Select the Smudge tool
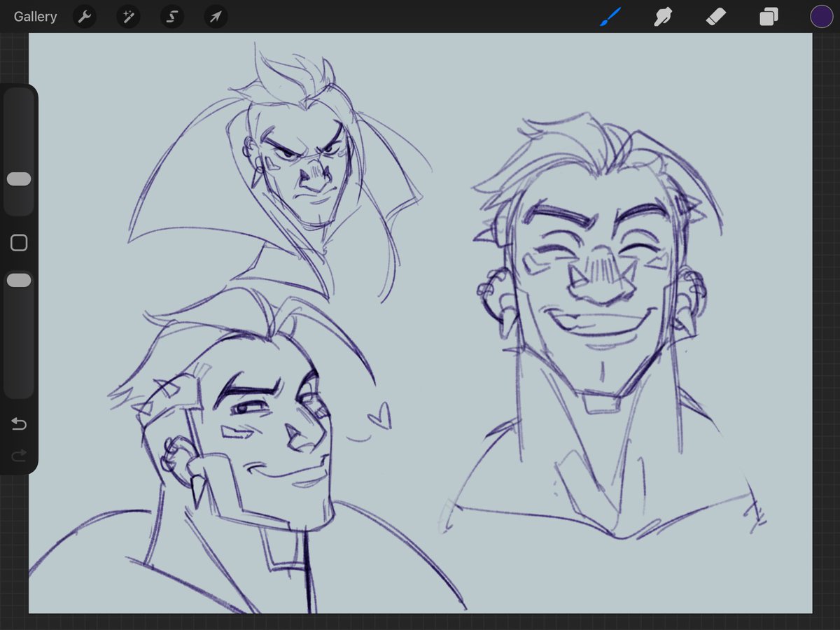Viewport: 840px width, 630px height. coord(663,17)
